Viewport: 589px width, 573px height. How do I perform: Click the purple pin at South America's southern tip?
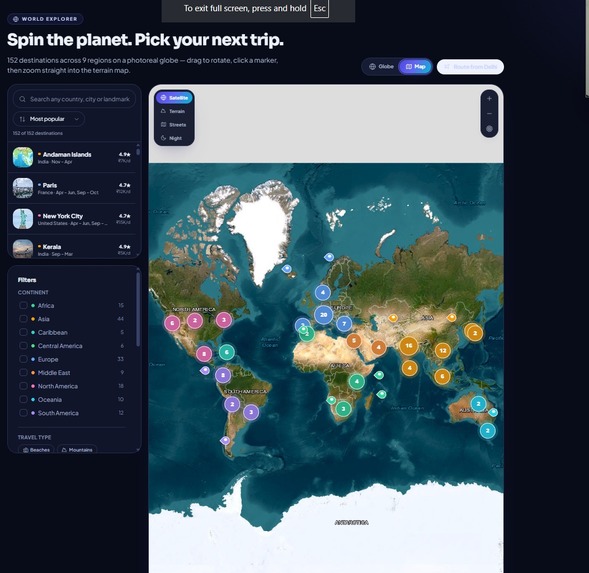click(225, 440)
